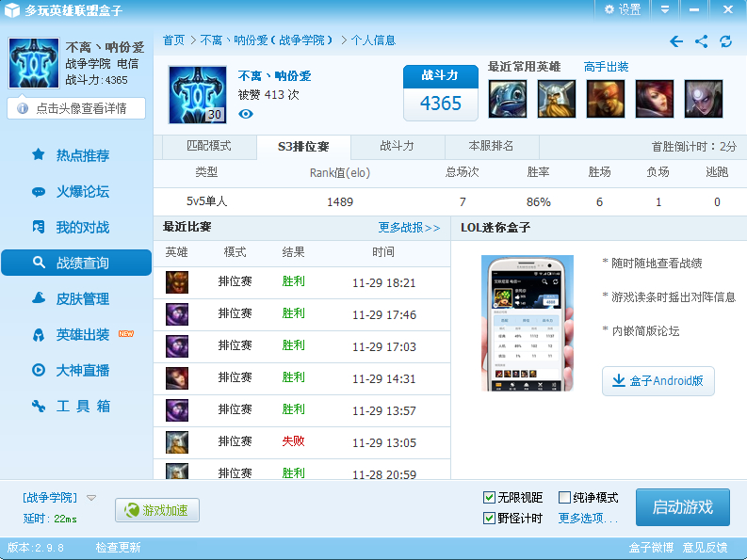Select the blindfolded monk hero portrait
Screen dimensions: 747x560
[606, 99]
